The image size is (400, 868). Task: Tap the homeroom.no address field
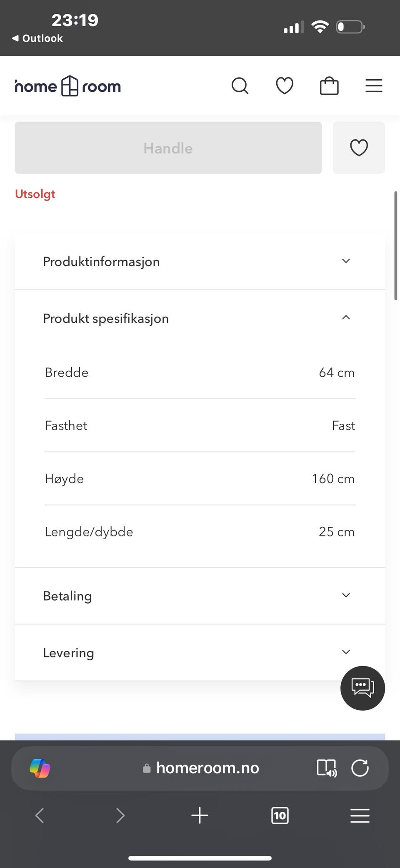pos(207,768)
